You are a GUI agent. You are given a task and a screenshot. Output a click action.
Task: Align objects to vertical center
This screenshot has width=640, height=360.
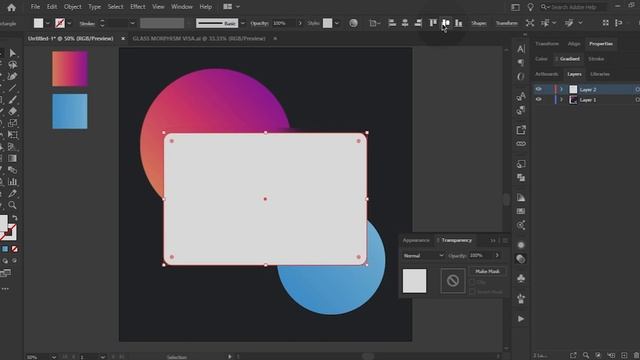tap(446, 23)
